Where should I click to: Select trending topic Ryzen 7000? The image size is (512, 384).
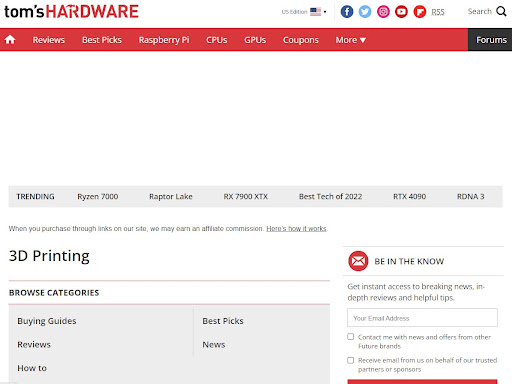98,196
